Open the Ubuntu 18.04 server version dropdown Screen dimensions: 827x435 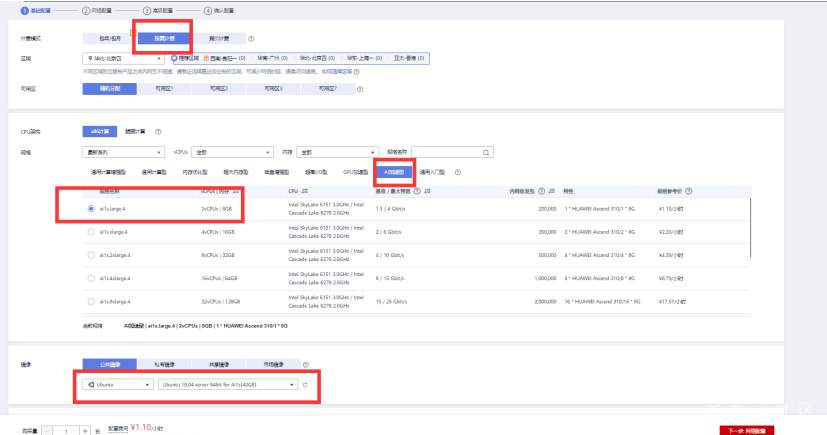(x=228, y=385)
